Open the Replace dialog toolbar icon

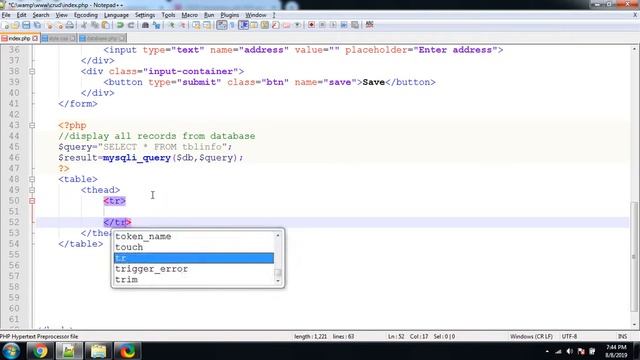coord(157,25)
